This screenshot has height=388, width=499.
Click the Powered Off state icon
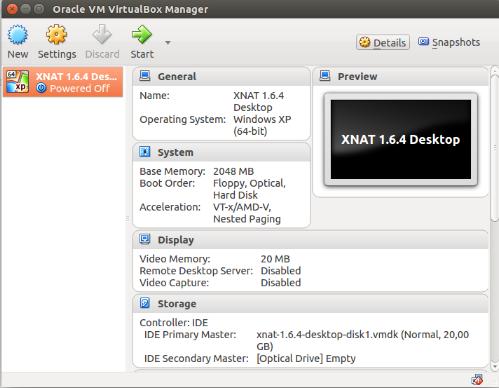[41, 88]
